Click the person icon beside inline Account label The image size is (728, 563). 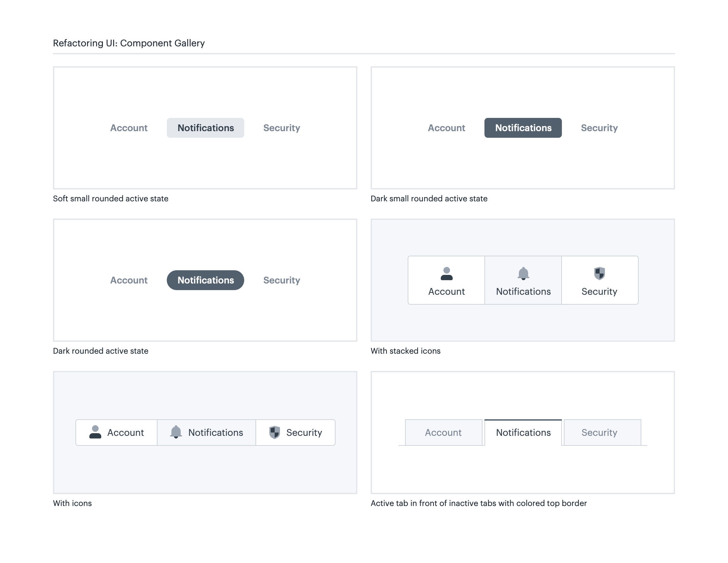coord(95,432)
